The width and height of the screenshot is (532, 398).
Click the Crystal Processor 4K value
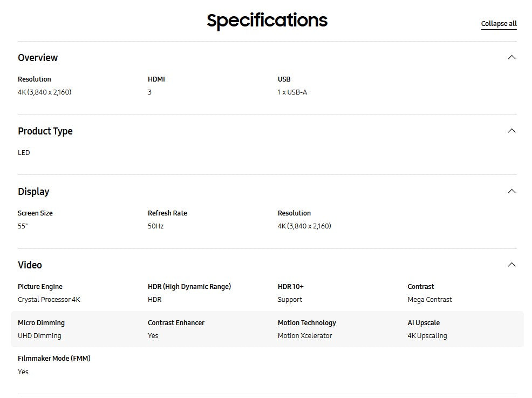click(49, 300)
